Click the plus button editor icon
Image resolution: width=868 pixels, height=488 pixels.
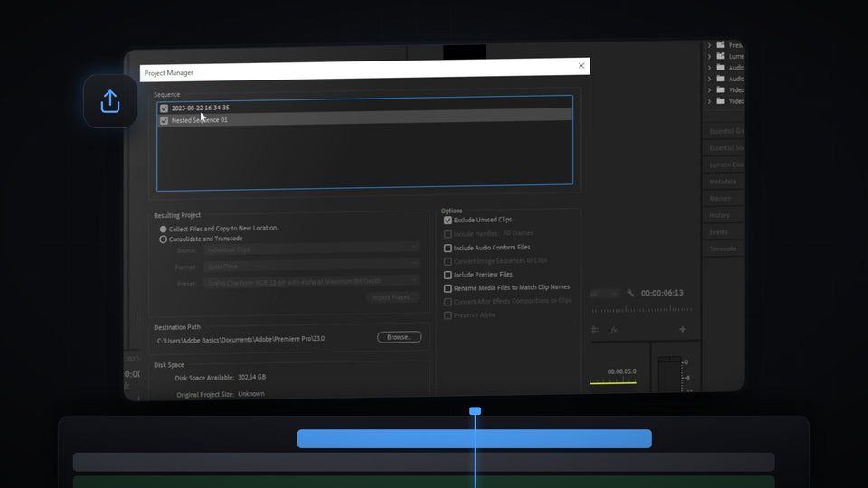click(x=683, y=329)
